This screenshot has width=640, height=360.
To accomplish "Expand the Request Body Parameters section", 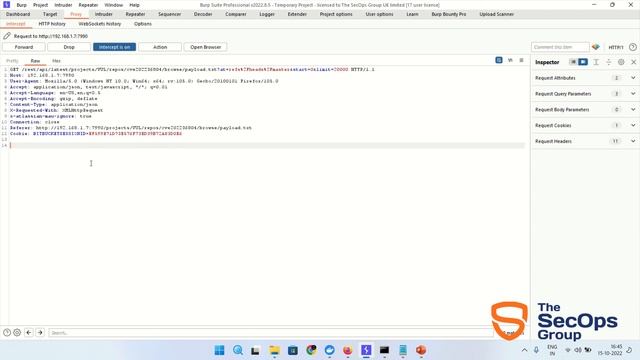I will (x=585, y=110).
